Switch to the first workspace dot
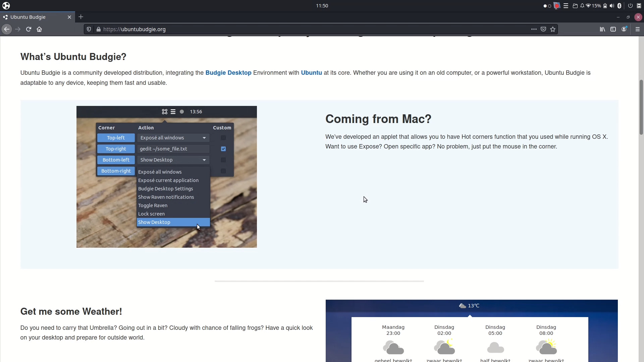This screenshot has width=644, height=362. (x=545, y=6)
